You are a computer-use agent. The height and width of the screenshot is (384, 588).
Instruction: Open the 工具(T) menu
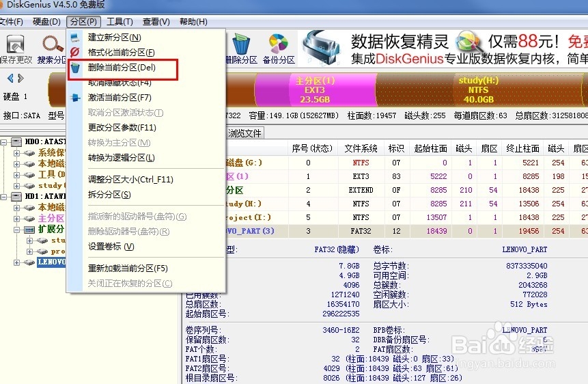click(120, 22)
